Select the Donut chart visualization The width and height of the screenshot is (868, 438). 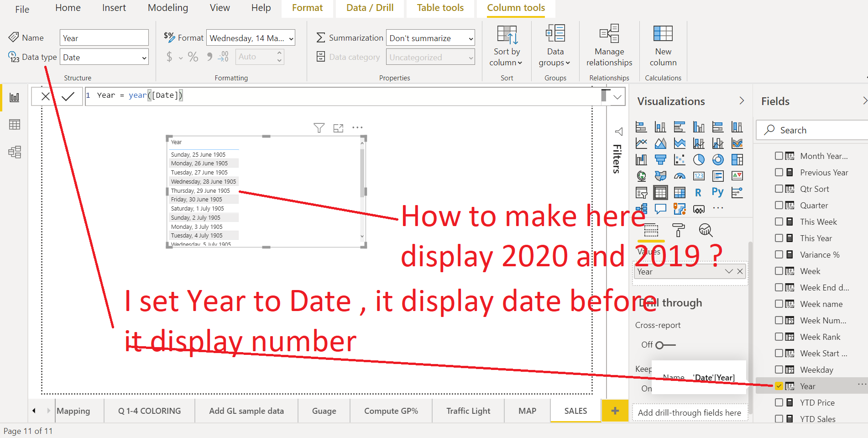click(x=718, y=159)
